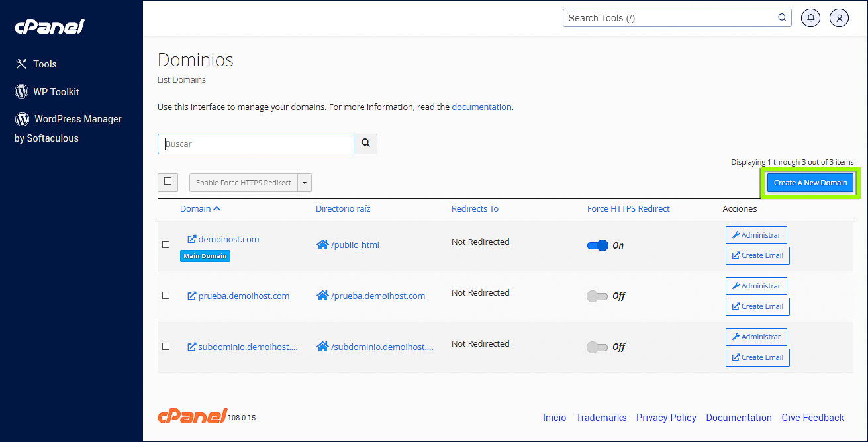This screenshot has height=442, width=868.
Task: Open the documentation link in the description
Action: click(481, 107)
